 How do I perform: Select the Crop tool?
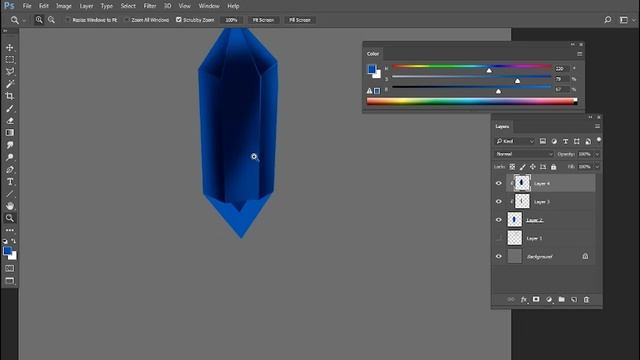click(x=10, y=96)
